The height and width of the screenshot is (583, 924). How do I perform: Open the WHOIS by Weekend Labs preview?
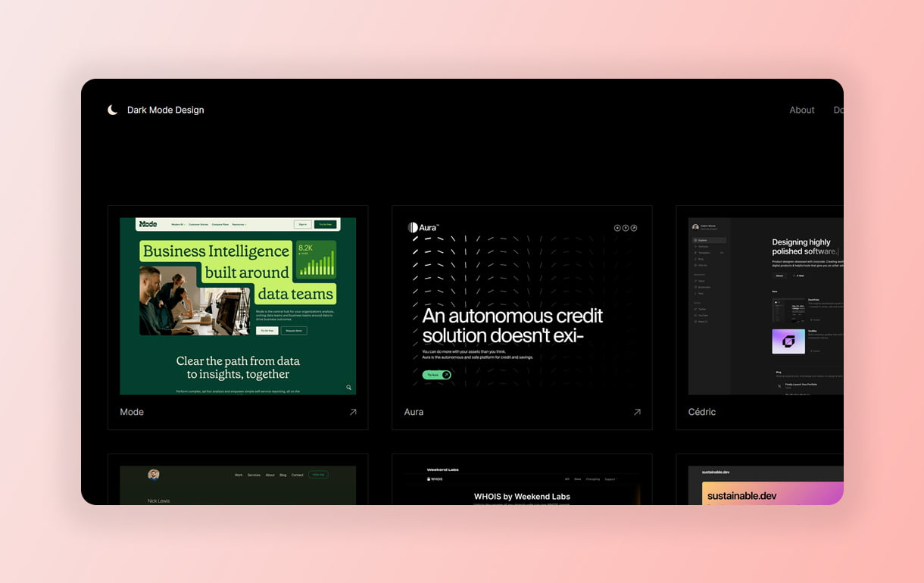pyautogui.click(x=522, y=485)
